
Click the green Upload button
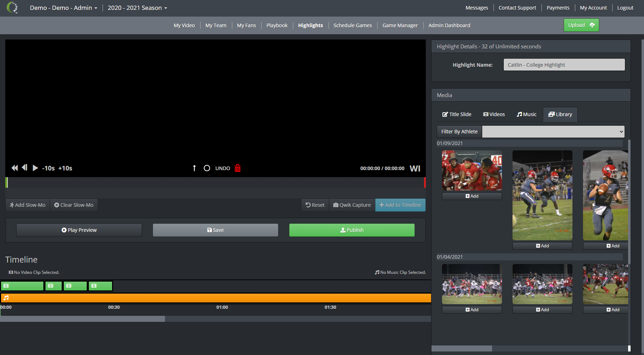tap(581, 25)
